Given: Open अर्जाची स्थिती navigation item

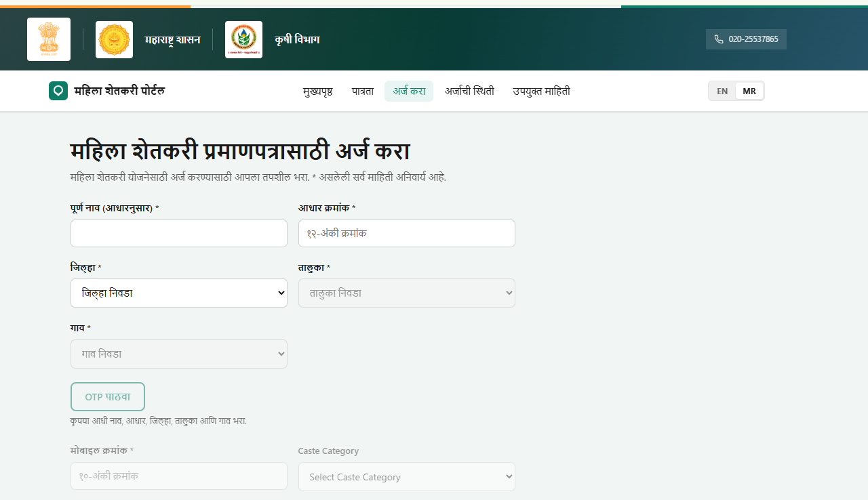Looking at the screenshot, I should coord(469,91).
